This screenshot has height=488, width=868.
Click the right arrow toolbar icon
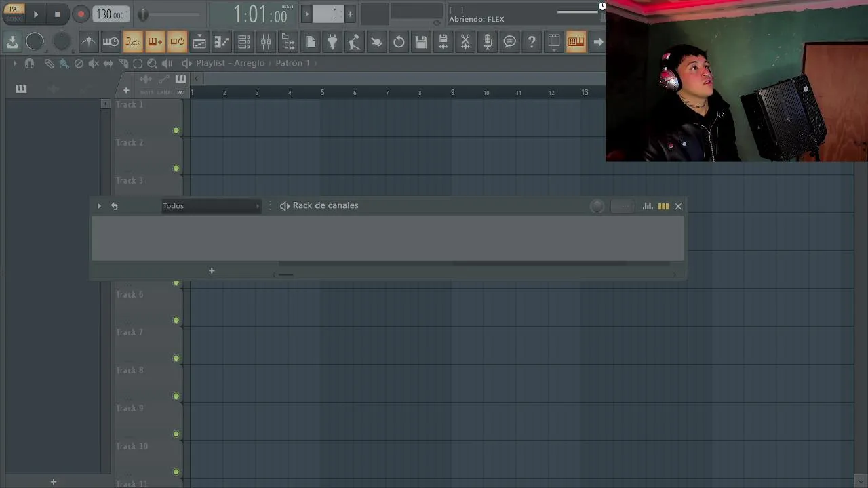coord(598,42)
